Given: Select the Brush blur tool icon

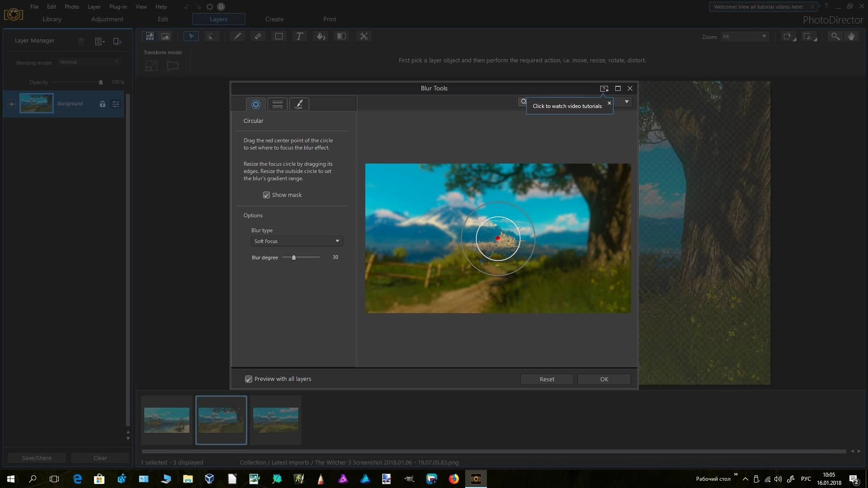Looking at the screenshot, I should (299, 104).
